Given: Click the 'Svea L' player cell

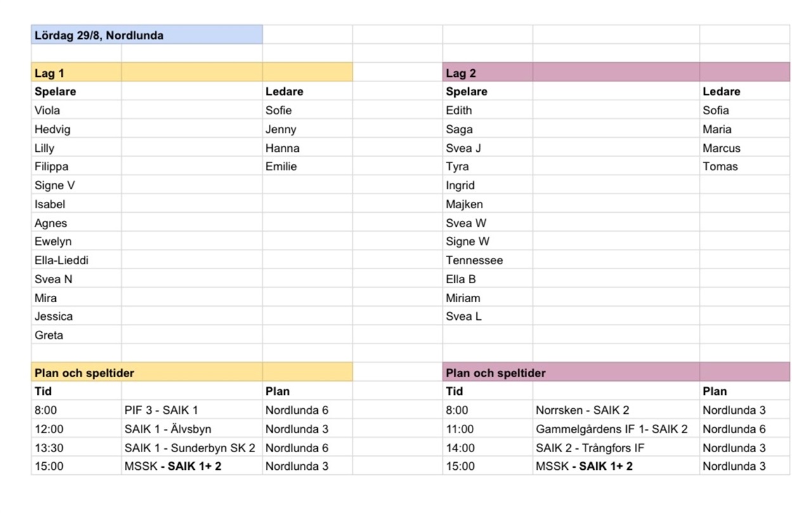Looking at the screenshot, I should [x=487, y=316].
